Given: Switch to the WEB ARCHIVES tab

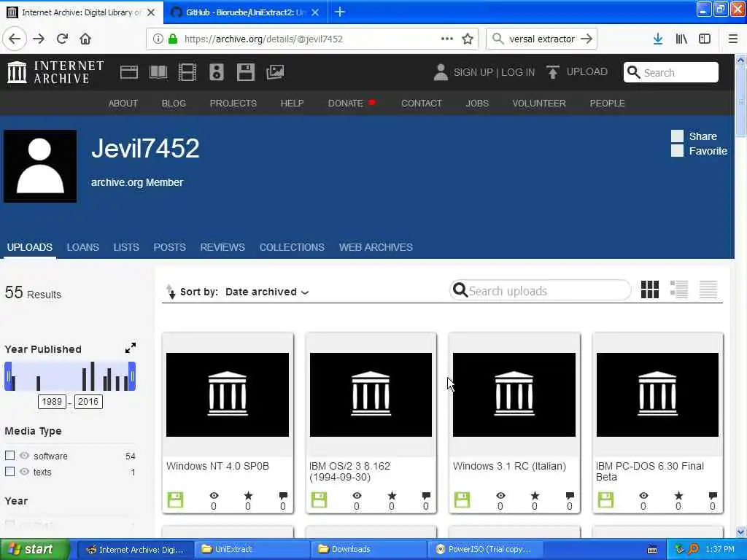Looking at the screenshot, I should tap(376, 247).
